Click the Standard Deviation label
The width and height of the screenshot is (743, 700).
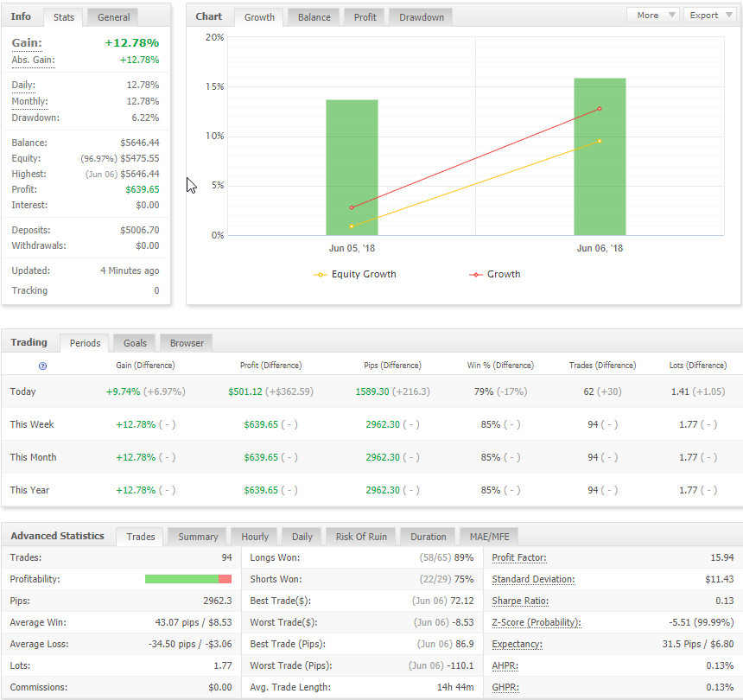point(533,579)
